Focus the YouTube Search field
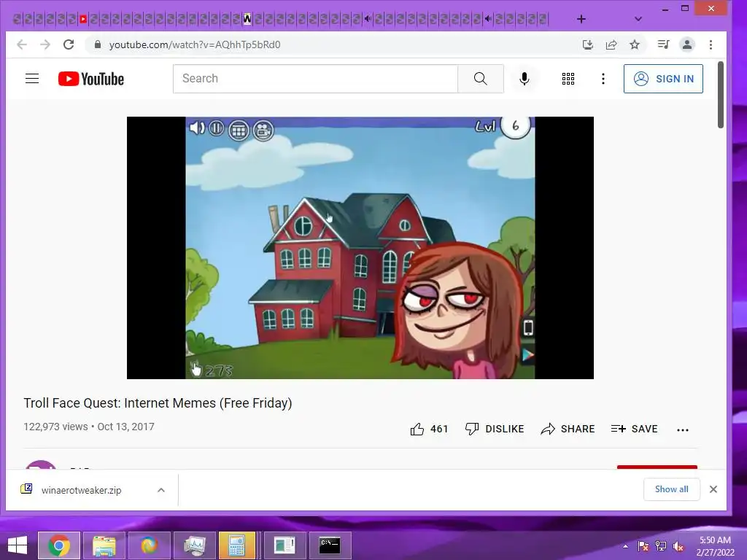 click(x=315, y=79)
